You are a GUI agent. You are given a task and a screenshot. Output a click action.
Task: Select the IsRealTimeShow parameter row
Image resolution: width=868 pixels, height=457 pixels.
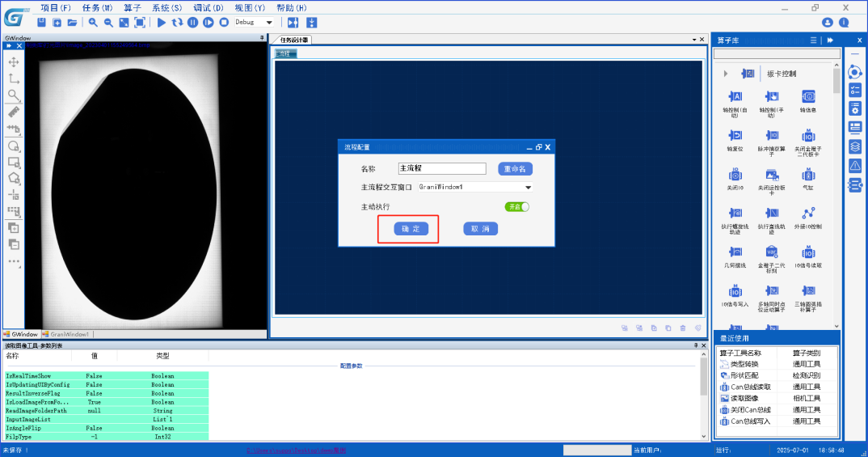[107, 376]
